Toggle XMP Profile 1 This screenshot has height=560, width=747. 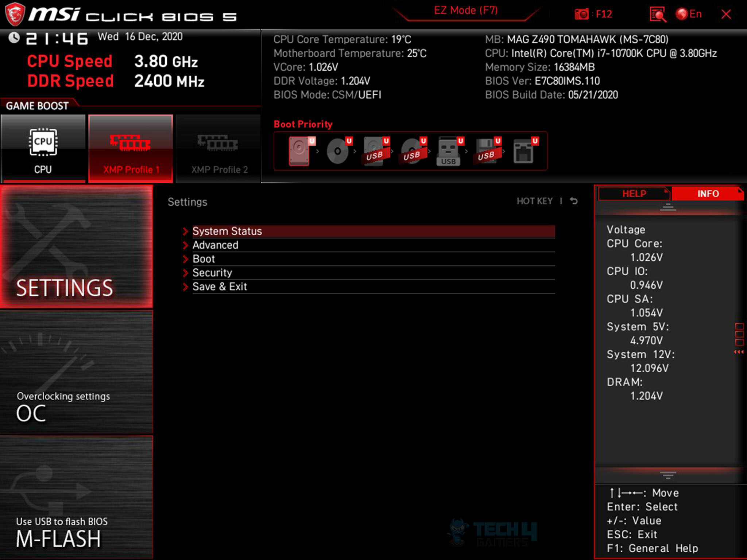[x=131, y=148]
